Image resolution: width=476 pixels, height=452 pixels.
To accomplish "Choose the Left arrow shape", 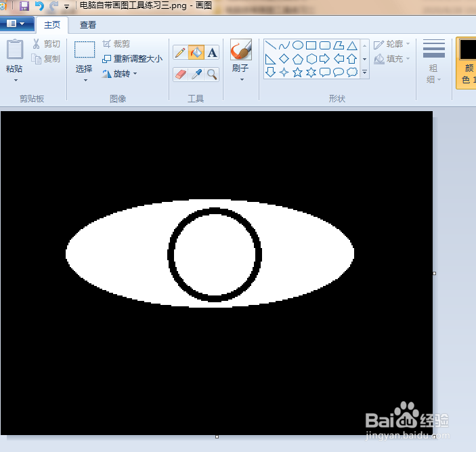I will pos(339,59).
